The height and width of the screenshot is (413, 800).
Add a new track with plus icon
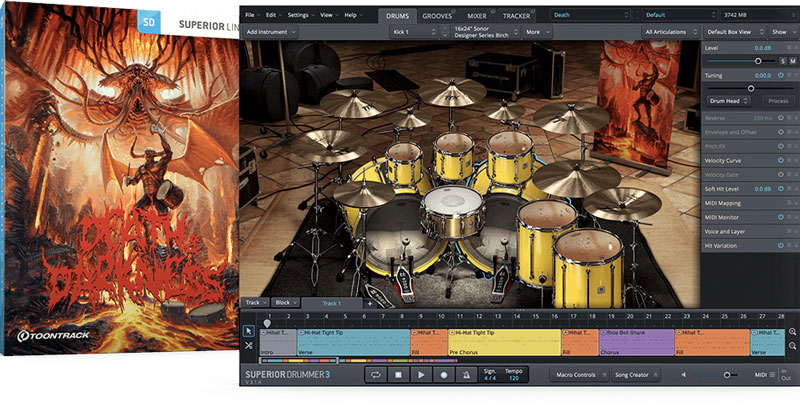(x=369, y=302)
